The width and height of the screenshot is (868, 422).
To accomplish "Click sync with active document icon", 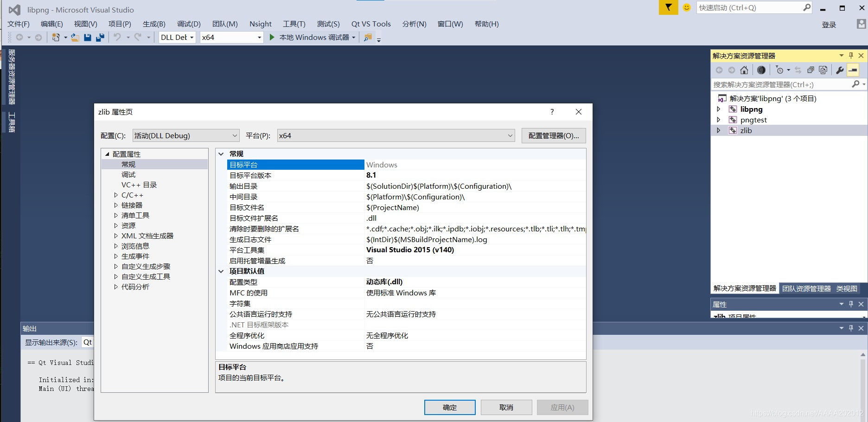I will [x=798, y=70].
